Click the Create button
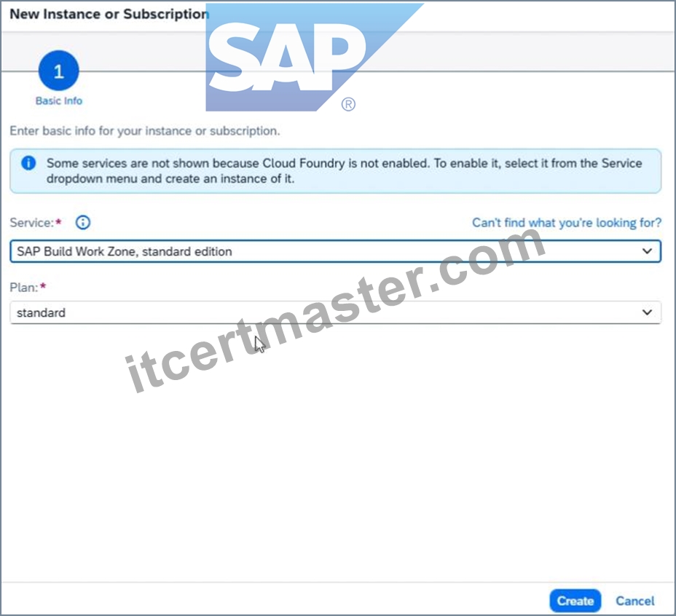The image size is (676, 616). point(575,601)
